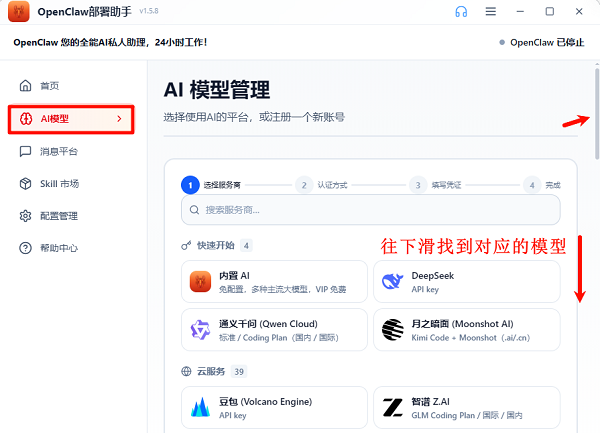Click the key icon beside 快速开始
This screenshot has width=600, height=433.
click(186, 246)
